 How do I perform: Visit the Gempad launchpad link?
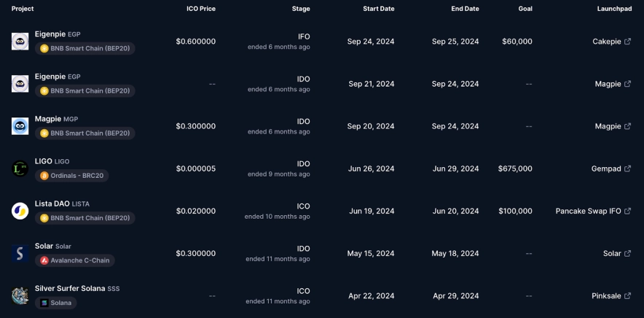606,168
